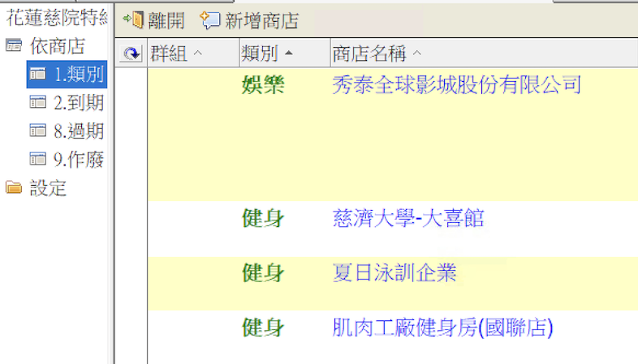Screen dimensions: 638x364
Task: Click the 設定 folder icon
Action: [x=14, y=188]
